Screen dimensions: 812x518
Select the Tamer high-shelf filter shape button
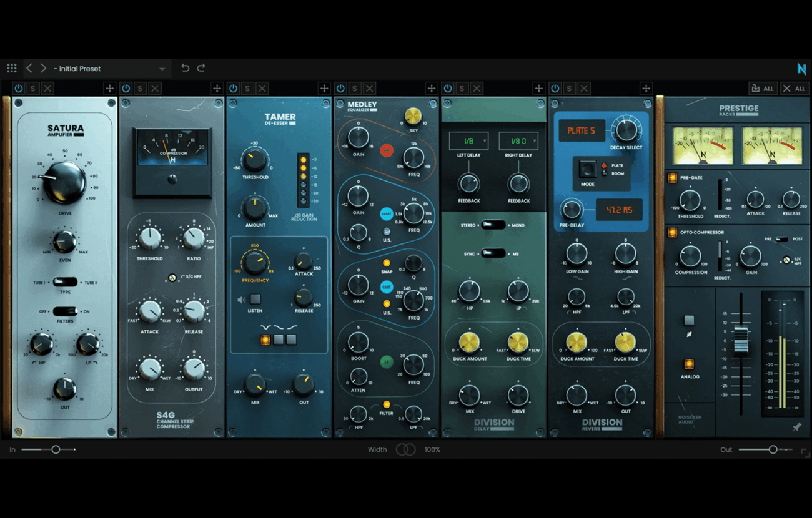[291, 340]
